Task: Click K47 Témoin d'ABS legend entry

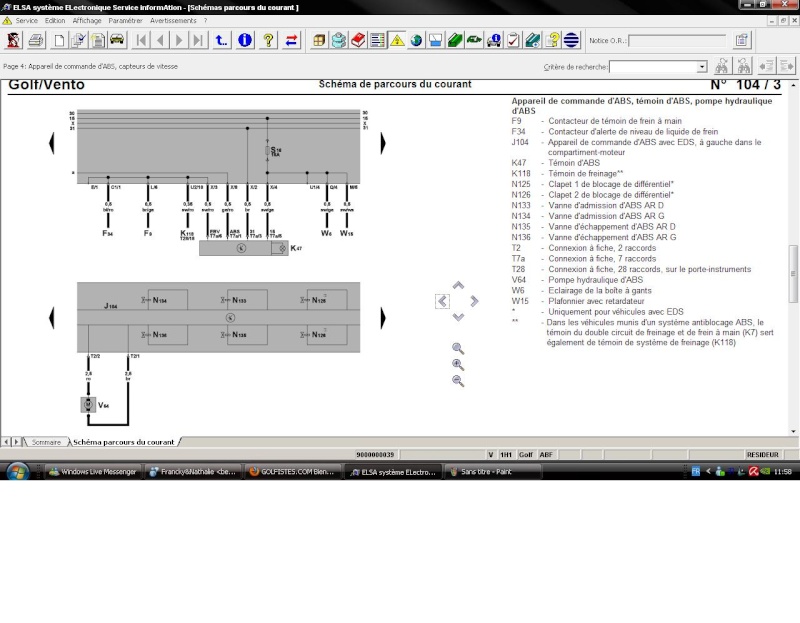Action: [556, 163]
